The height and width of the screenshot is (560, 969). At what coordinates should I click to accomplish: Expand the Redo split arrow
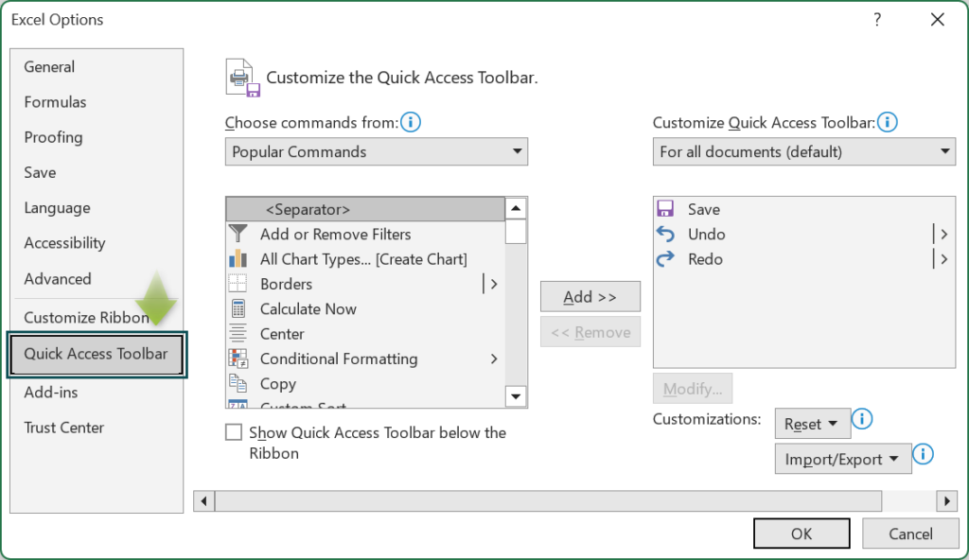[943, 259]
